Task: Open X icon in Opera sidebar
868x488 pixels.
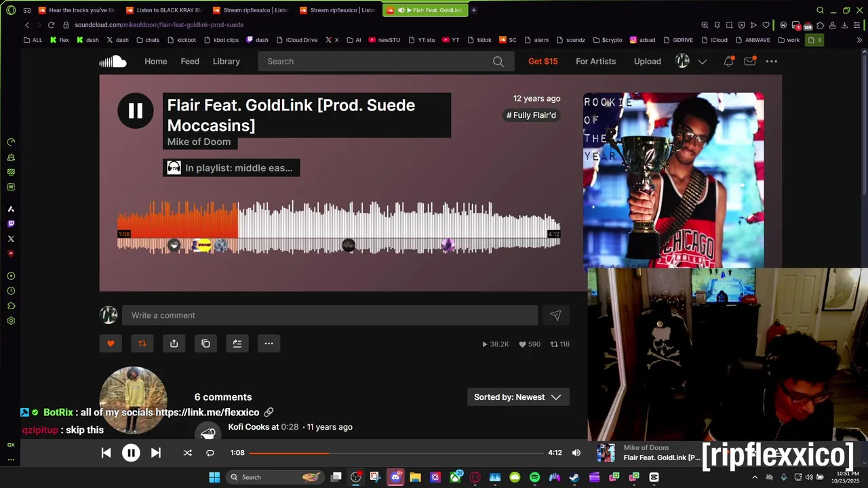Action: tap(11, 239)
